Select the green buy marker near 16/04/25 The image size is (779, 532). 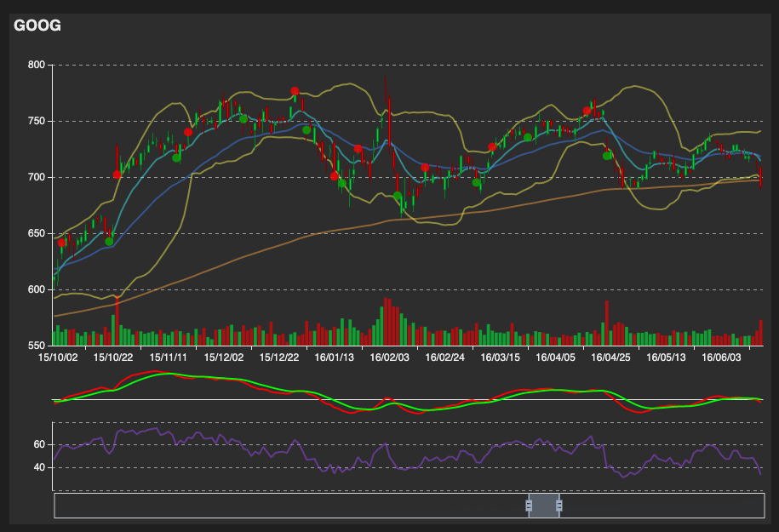(x=606, y=156)
